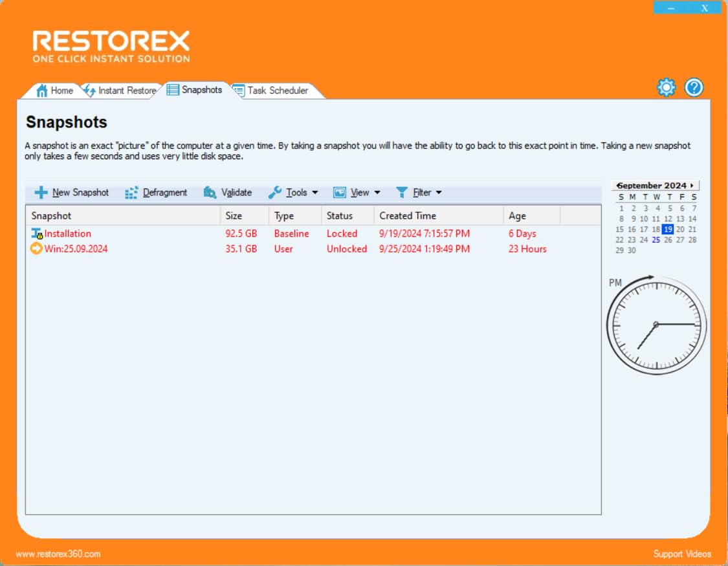
Task: Select the Unlocked status of Win:25.09.2024
Action: [x=347, y=248]
